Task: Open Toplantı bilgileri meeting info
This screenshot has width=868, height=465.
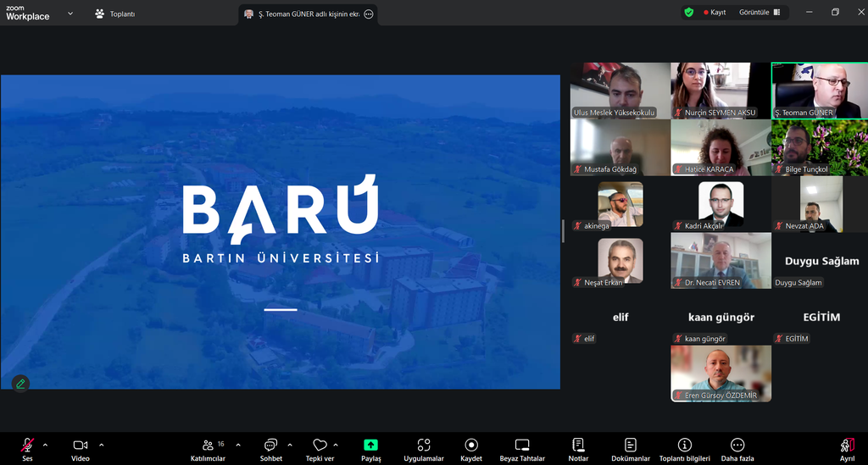Action: pos(684,447)
